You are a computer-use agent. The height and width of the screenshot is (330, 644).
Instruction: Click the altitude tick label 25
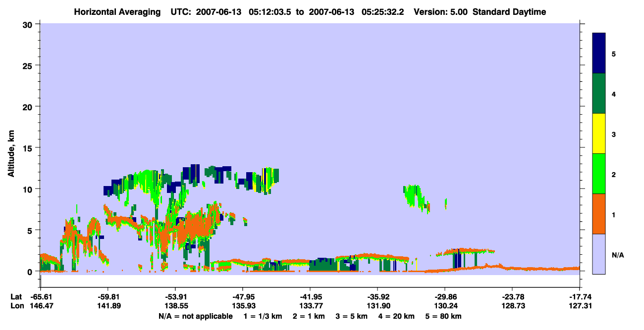point(29,65)
